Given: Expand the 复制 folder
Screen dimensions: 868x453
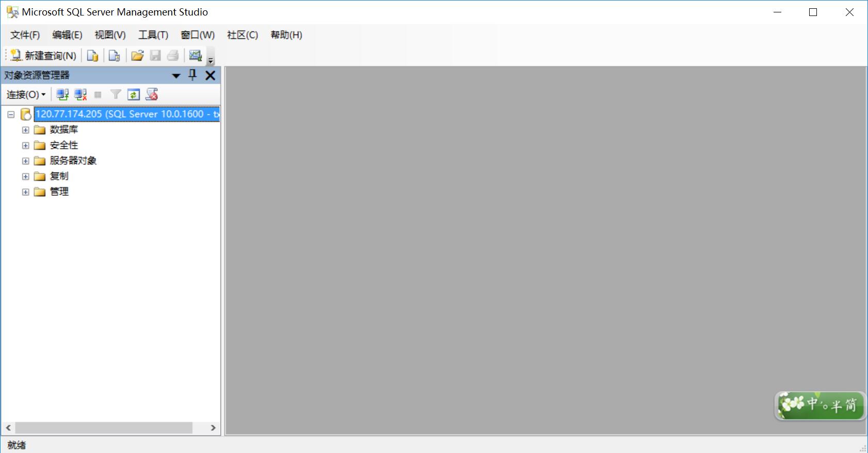Looking at the screenshot, I should coord(25,176).
